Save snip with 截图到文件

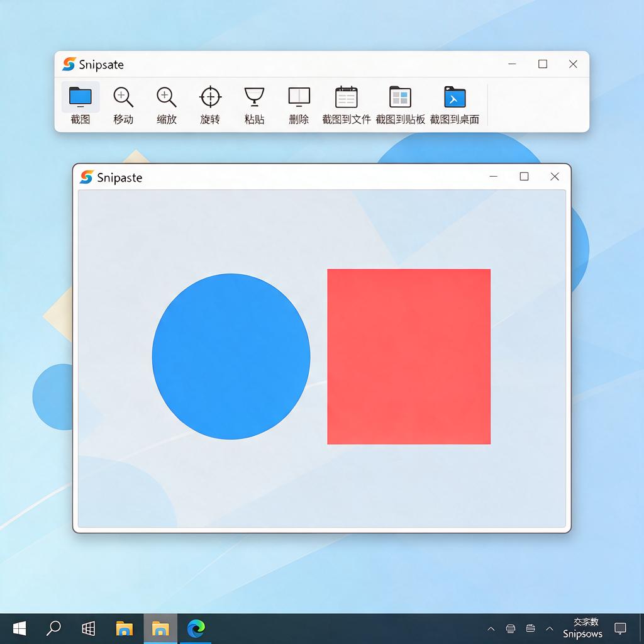pos(347,105)
